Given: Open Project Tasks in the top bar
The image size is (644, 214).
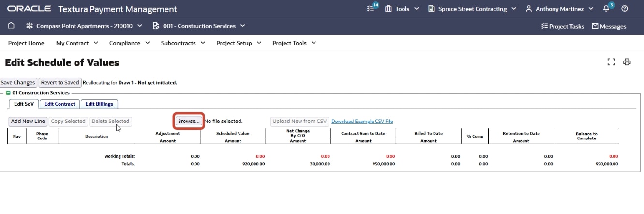Looking at the screenshot, I should coord(563,26).
